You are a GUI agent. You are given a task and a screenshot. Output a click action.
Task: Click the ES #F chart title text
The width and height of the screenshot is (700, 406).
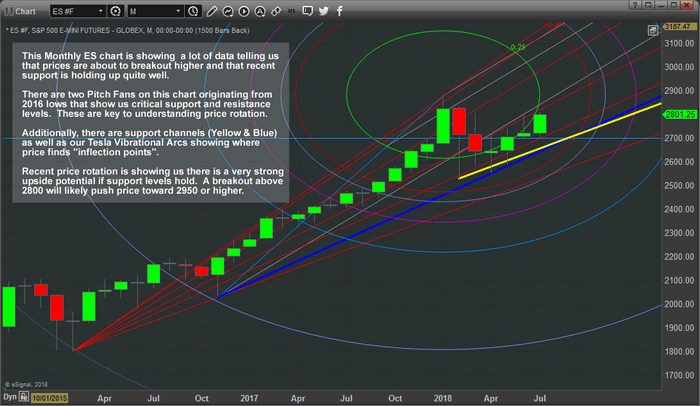[128, 30]
